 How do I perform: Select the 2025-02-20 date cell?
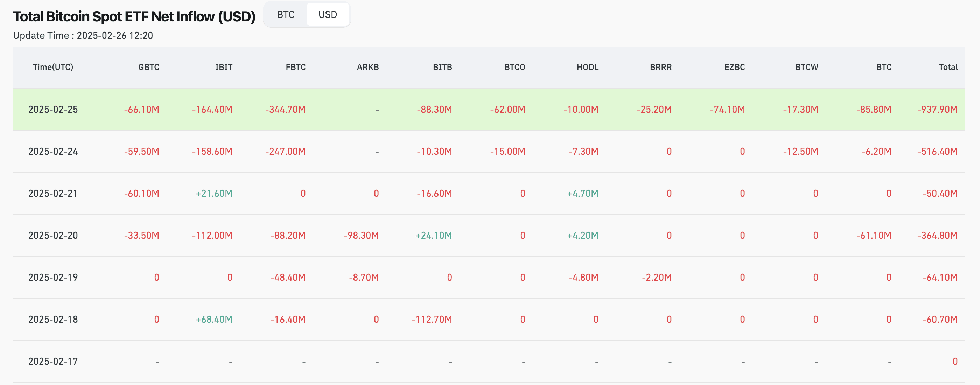pos(53,236)
